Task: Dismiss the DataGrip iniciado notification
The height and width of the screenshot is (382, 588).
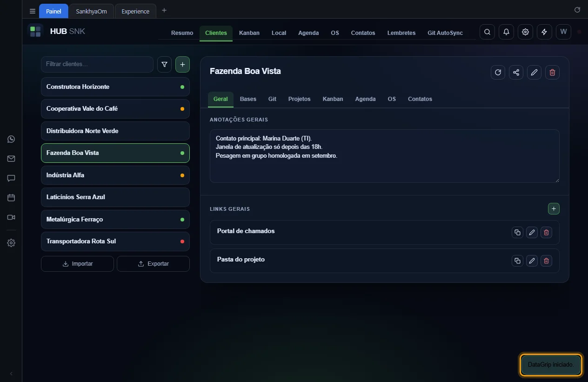Action: pos(551,365)
